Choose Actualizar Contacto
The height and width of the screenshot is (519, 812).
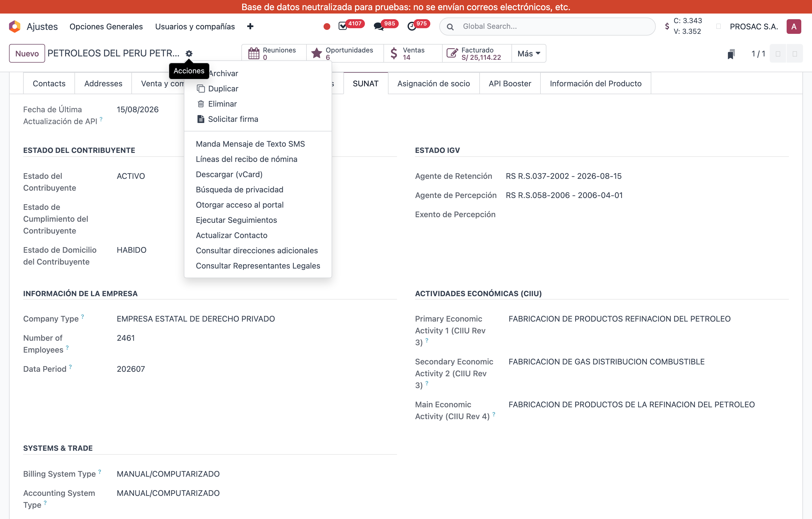[258, 235]
